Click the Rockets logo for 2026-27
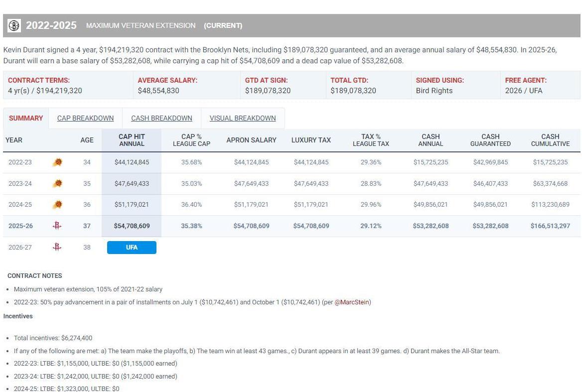Viewport: 582px width, 392px height. coord(57,247)
